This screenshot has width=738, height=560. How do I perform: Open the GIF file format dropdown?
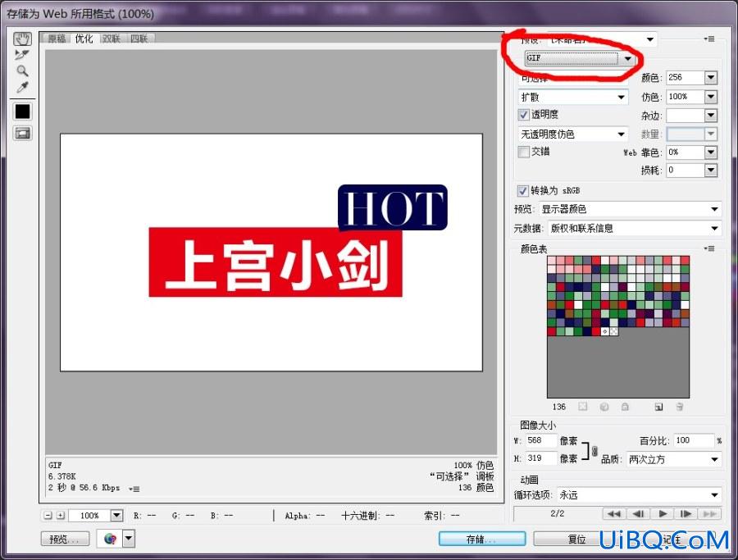580,58
